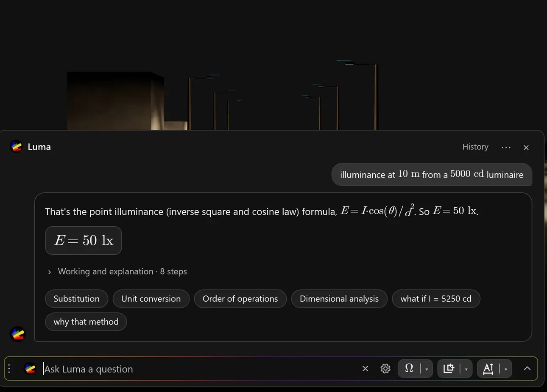Image resolution: width=547 pixels, height=392 pixels.
Task: Open the Omega symbol dropdown arrow
Action: tap(427, 369)
